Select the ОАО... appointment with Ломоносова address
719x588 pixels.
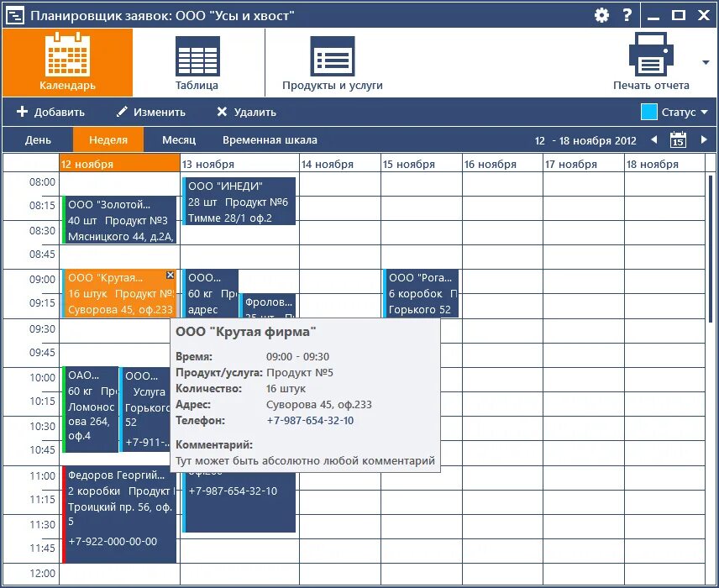[x=91, y=410]
